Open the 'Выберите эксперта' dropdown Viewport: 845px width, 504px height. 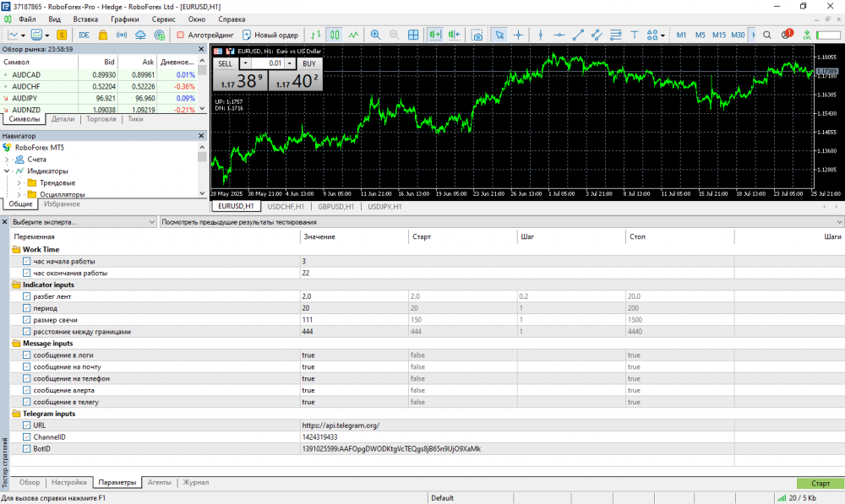(82, 223)
